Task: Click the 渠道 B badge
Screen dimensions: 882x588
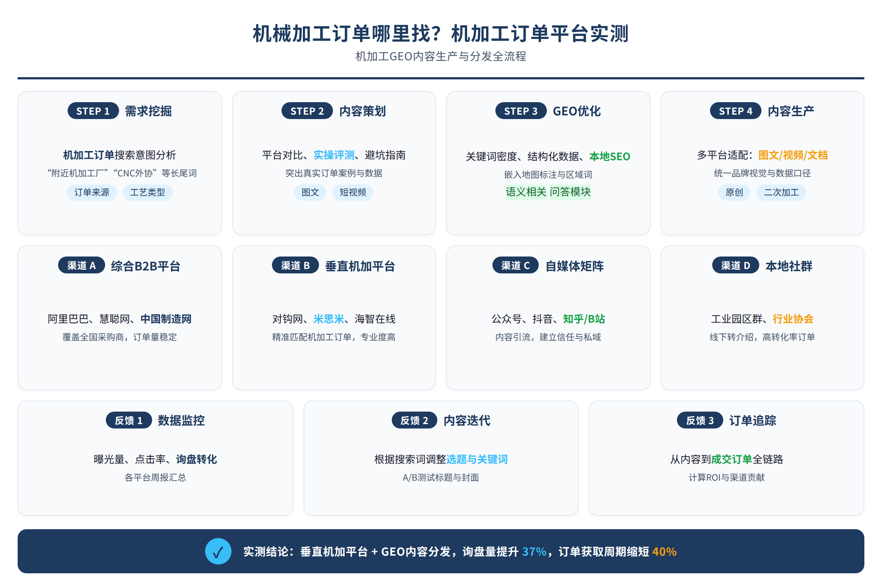Action: pyautogui.click(x=295, y=265)
